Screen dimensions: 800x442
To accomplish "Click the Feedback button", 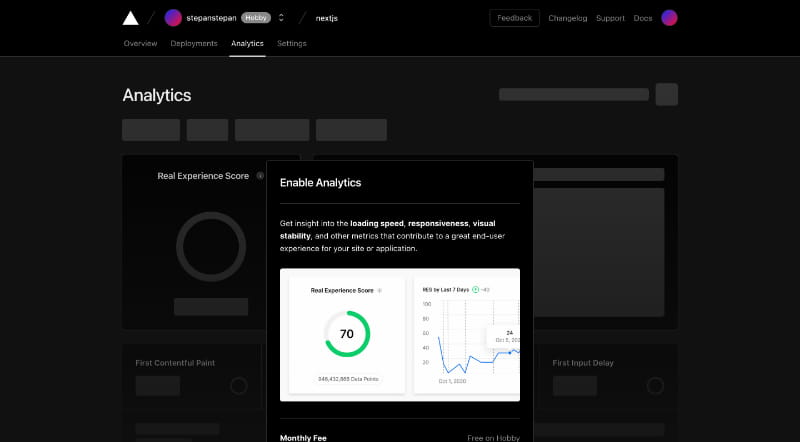I will pos(514,18).
